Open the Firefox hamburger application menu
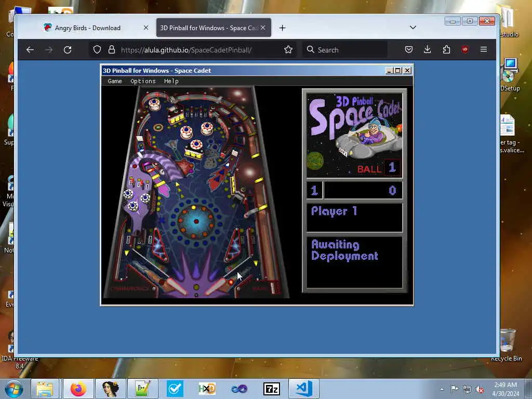 484,50
